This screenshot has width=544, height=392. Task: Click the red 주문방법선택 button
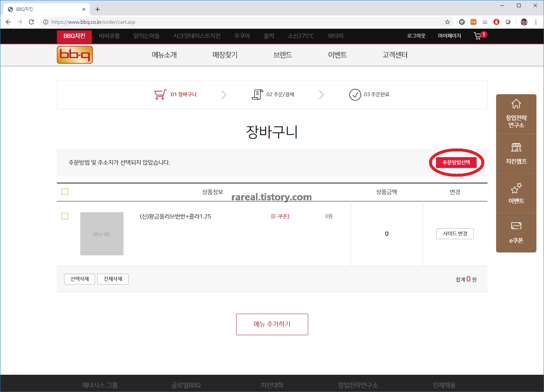[456, 163]
